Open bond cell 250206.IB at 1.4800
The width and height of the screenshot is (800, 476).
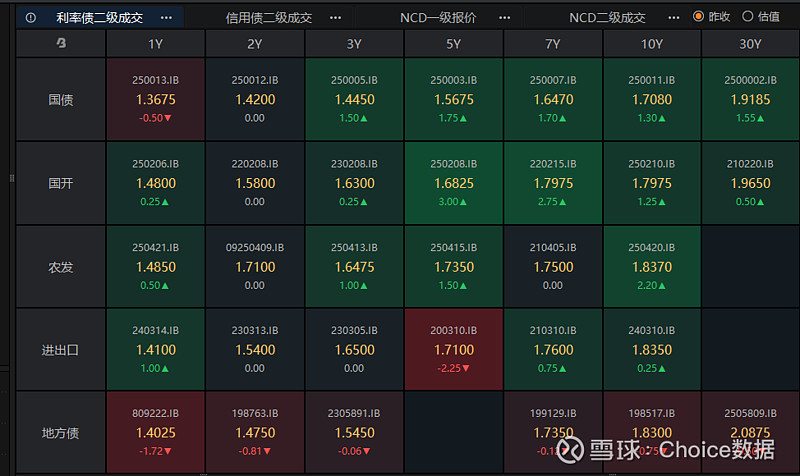tap(156, 183)
